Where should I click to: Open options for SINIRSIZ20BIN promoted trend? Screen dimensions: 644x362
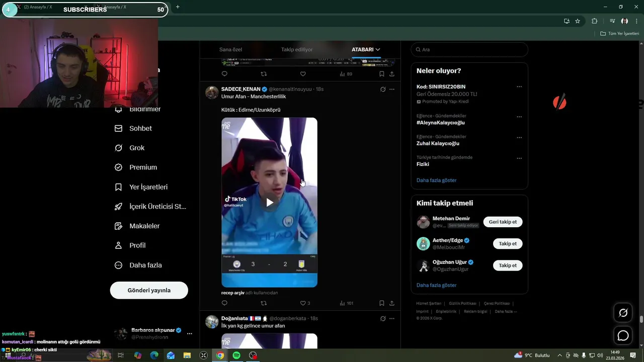[x=519, y=87]
